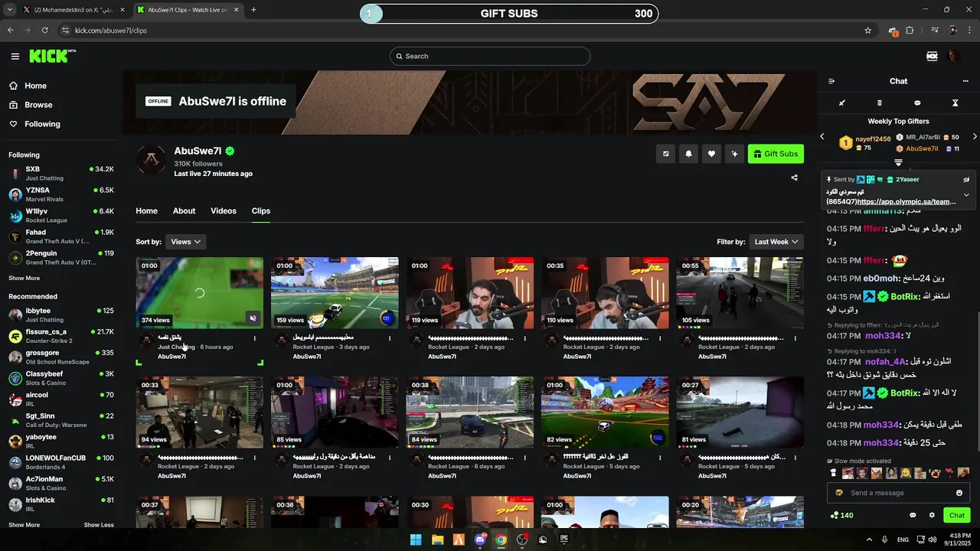The width and height of the screenshot is (980, 551).
Task: Click the green Chat send button
Action: pos(957,515)
